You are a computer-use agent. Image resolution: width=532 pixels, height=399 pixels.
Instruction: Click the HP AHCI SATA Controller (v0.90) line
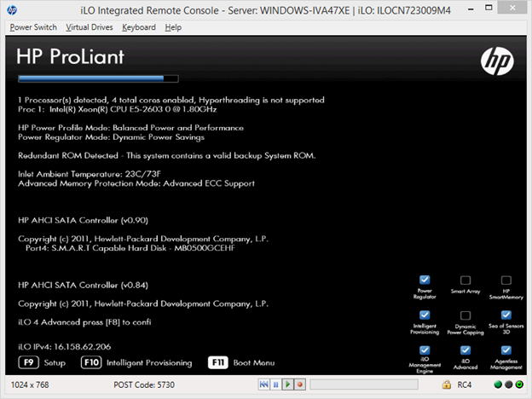coord(83,220)
